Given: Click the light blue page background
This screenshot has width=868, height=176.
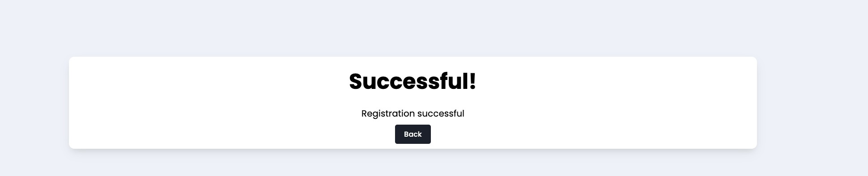Looking at the screenshot, I should [430, 27].
